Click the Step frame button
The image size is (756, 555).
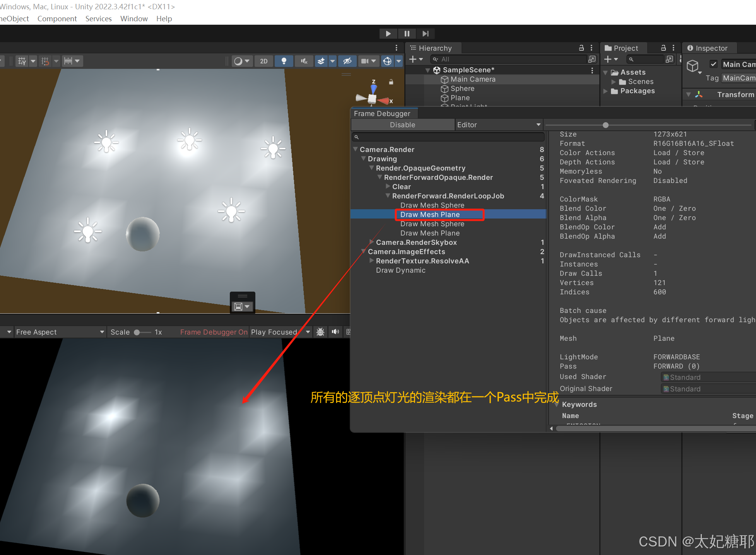tap(425, 34)
